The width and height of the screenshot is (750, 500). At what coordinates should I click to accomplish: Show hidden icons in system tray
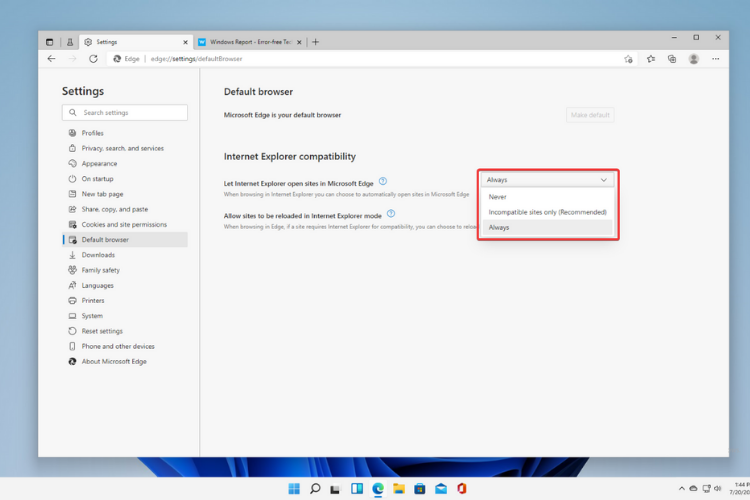tap(682, 489)
